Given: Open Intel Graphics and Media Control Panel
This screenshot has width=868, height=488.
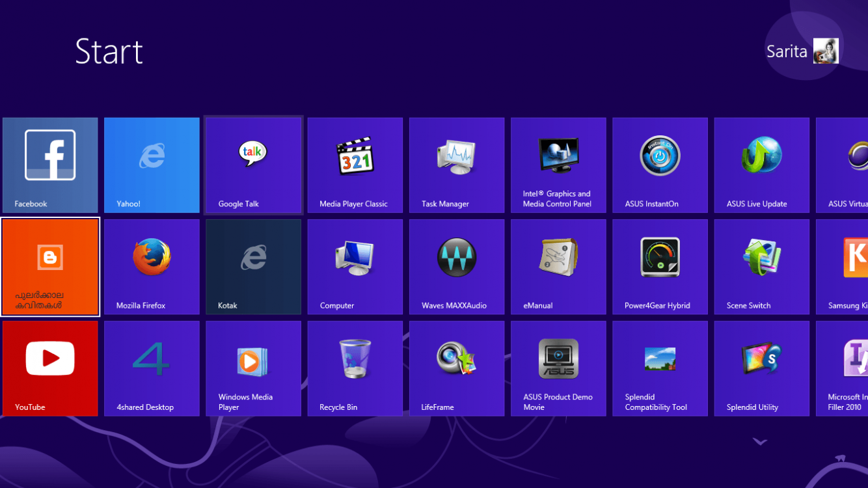Looking at the screenshot, I should point(558,165).
